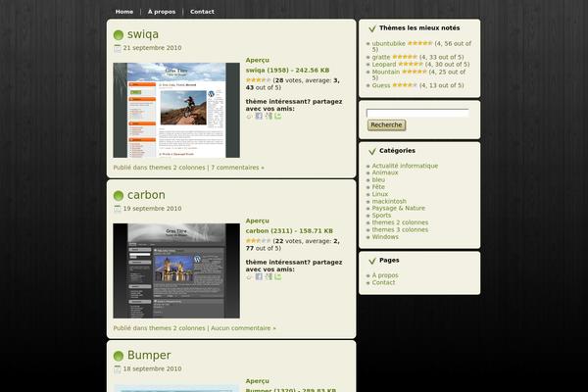Select Linux category
Viewport: 588px width, 392px height.
pos(380,194)
